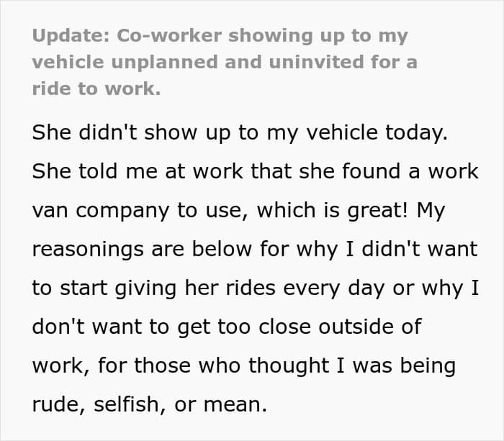Click the phrase "for those who thought"
Image resolution: width=504 pixels, height=441 pixels.
point(213,365)
